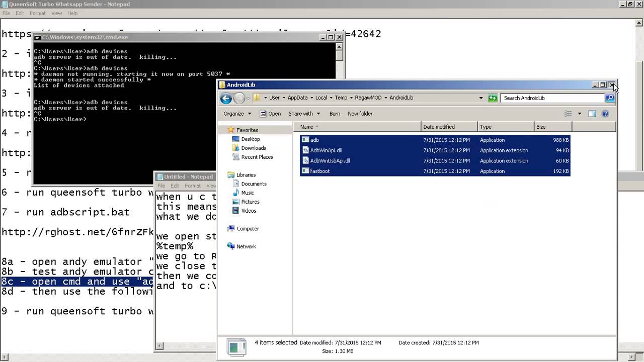Open Help menu in QueenSoft Notepad
The width and height of the screenshot is (644, 362).
pos(72,13)
